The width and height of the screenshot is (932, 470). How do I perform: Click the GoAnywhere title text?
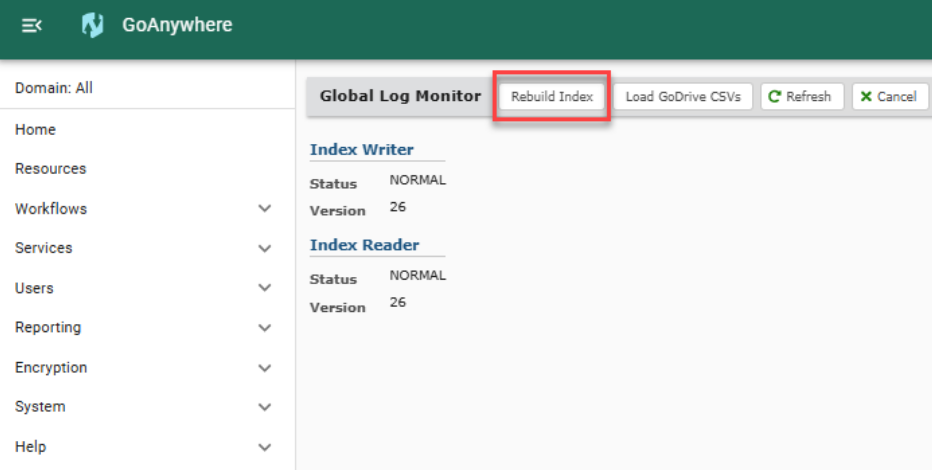(177, 25)
